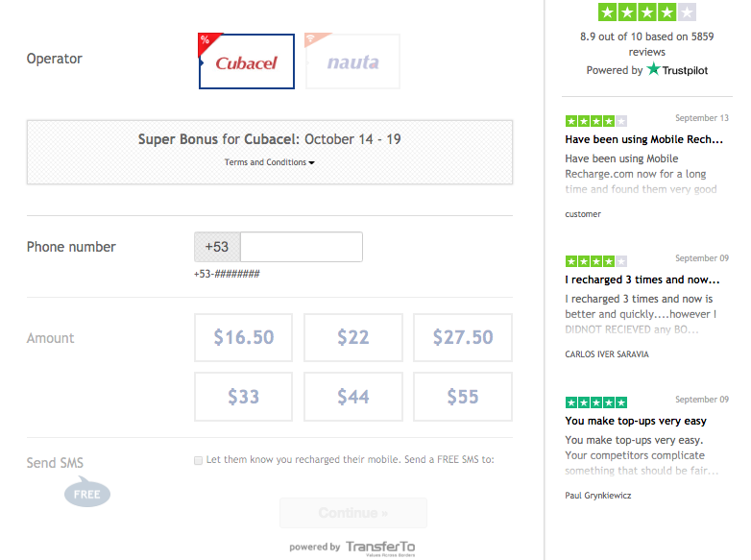Click the TransferTo logo at bottom
The width and height of the screenshot is (751, 560).
pos(380,548)
